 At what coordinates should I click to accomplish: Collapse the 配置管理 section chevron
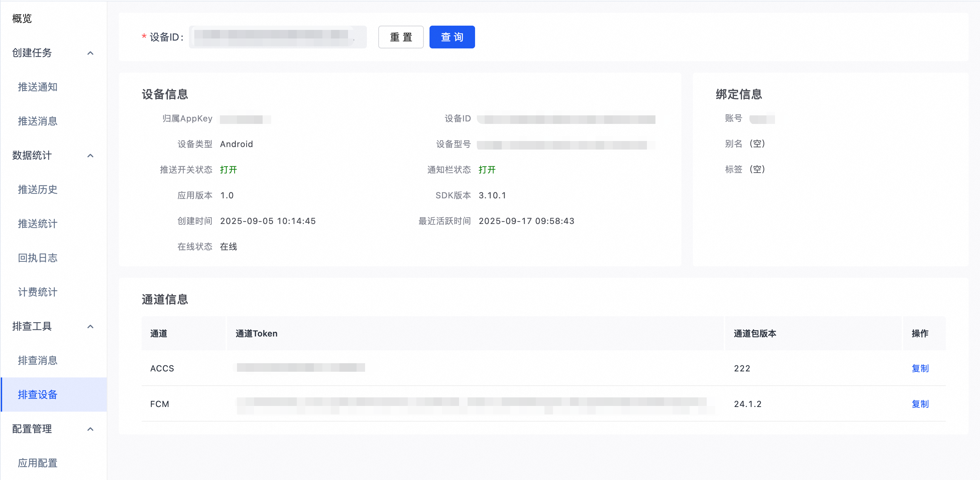tap(90, 429)
